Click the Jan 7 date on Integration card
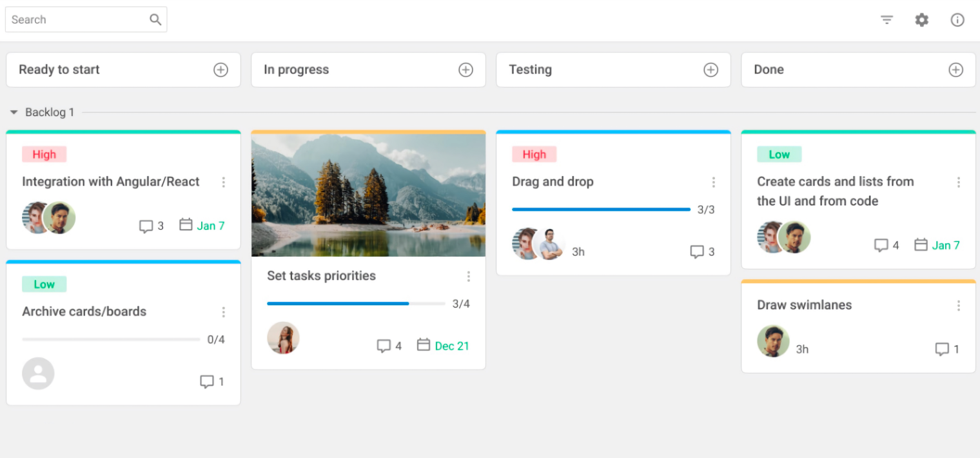This screenshot has width=980, height=458. coord(210,226)
